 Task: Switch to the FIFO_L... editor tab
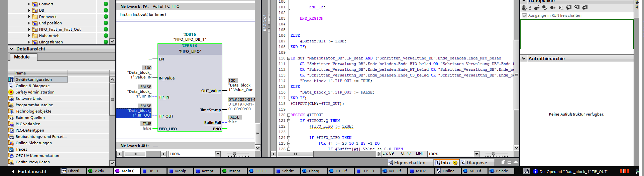(x=260, y=171)
